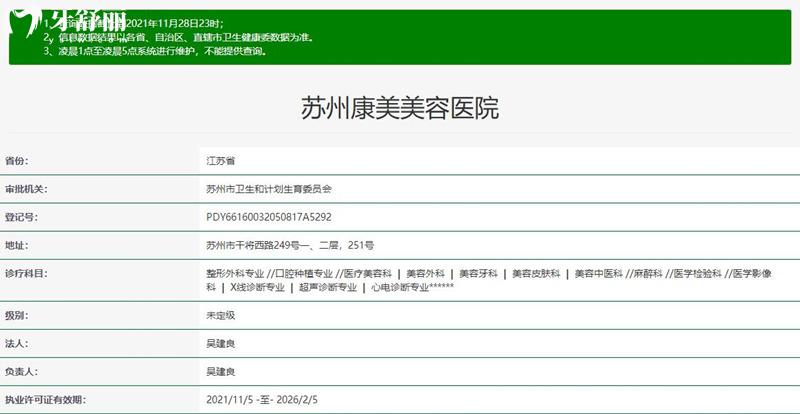800x414 pixels.
Task: Click license validity dates 2021/11/5 -至- 2026/2/5
Action: (x=262, y=399)
